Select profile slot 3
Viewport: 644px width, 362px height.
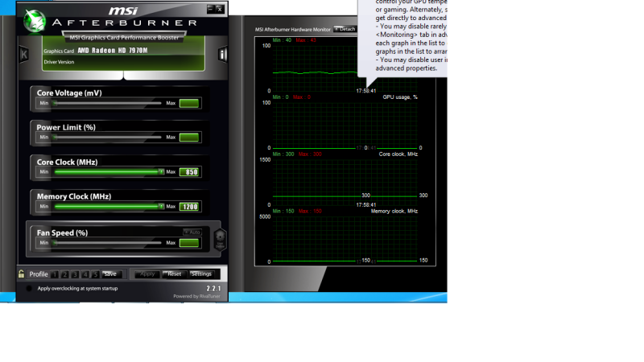point(75,274)
